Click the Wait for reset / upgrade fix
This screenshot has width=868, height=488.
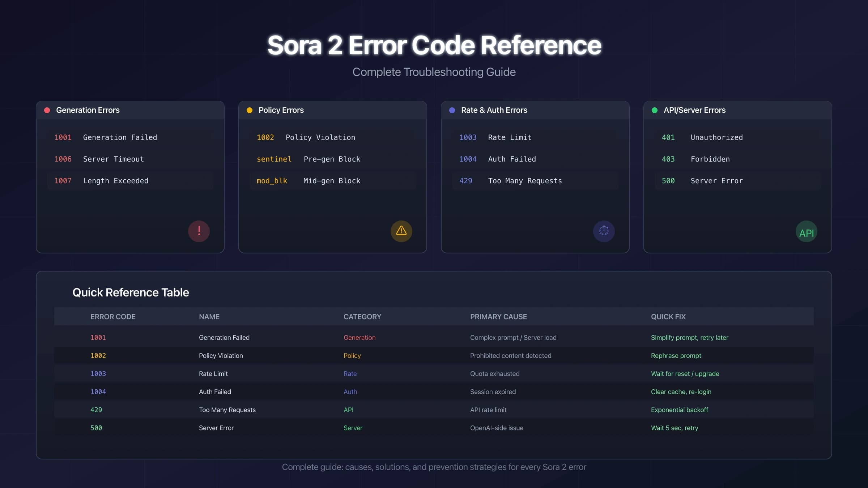pos(685,374)
